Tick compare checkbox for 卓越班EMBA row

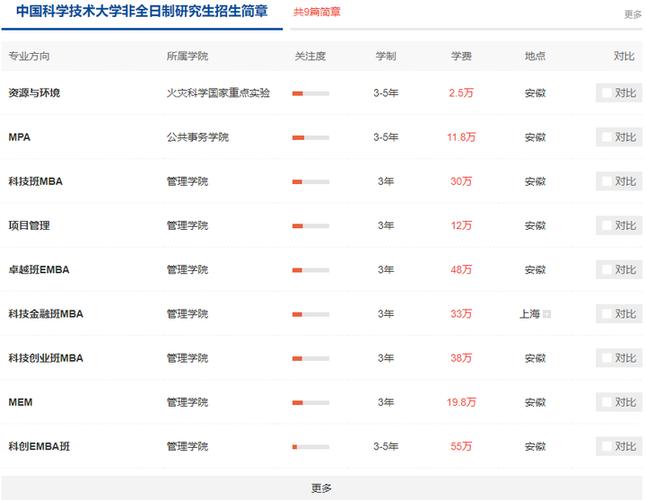[x=606, y=269]
